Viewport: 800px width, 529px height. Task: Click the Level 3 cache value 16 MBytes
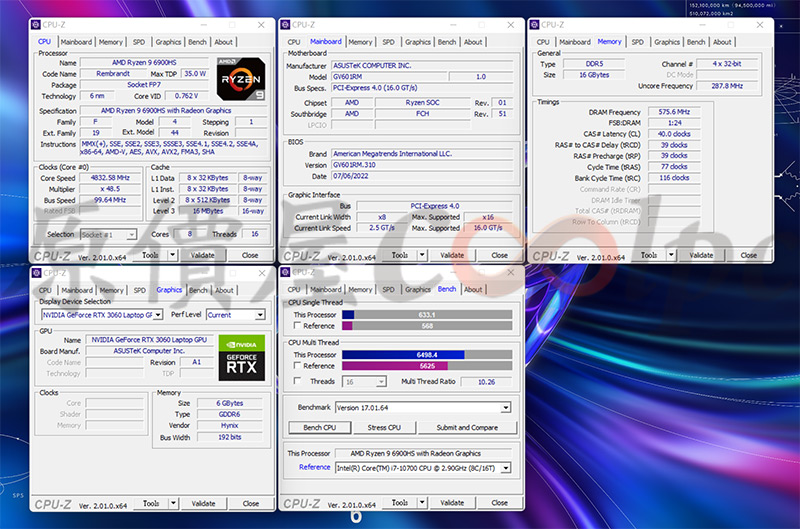coord(208,211)
